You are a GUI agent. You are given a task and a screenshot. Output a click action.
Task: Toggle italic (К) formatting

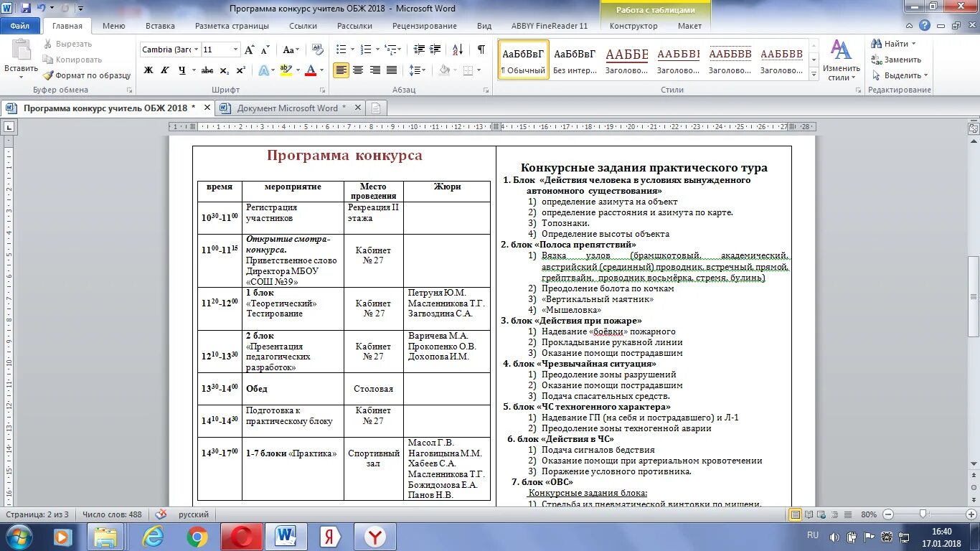point(165,70)
